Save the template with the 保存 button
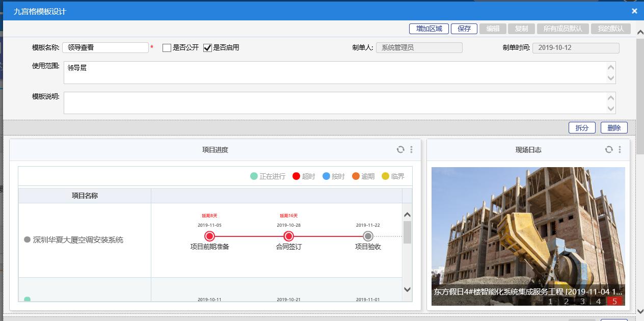The height and width of the screenshot is (321, 644). [x=464, y=29]
